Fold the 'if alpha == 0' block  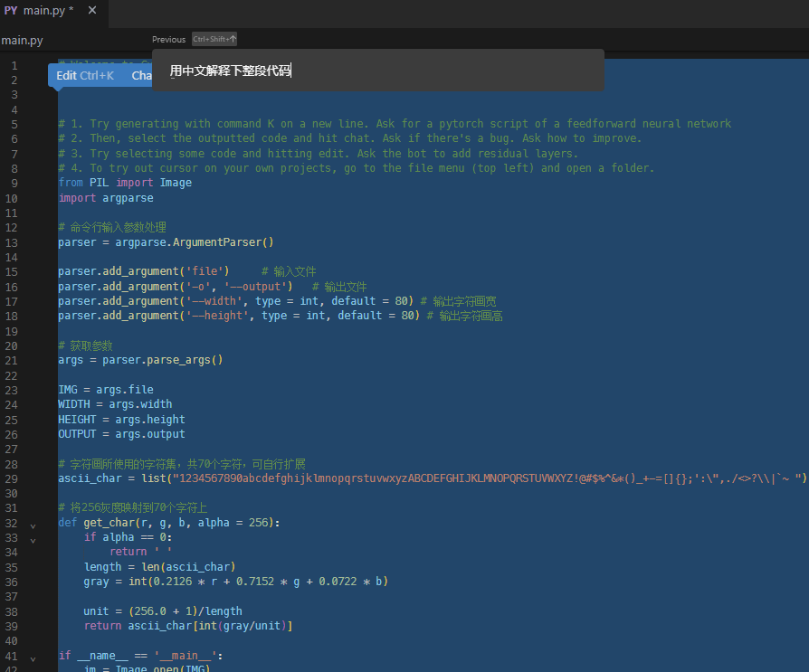coord(33,539)
